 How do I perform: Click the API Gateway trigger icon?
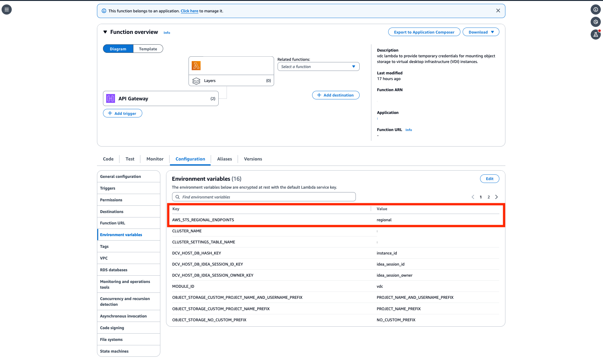click(111, 98)
